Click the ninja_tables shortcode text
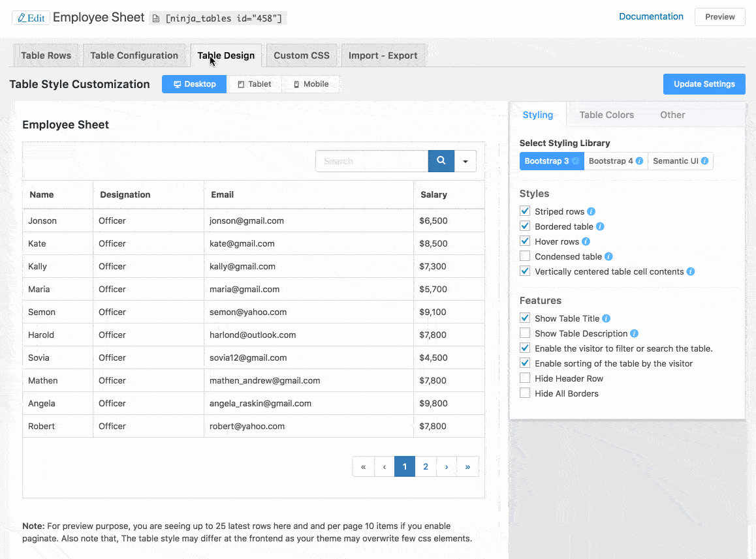Viewport: 756px width, 559px height. point(223,18)
